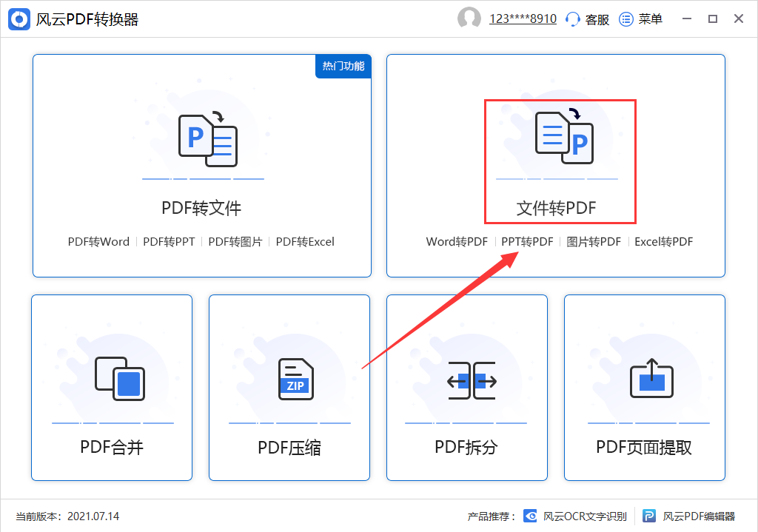Open the PDF页面提取 feature label

click(x=644, y=448)
